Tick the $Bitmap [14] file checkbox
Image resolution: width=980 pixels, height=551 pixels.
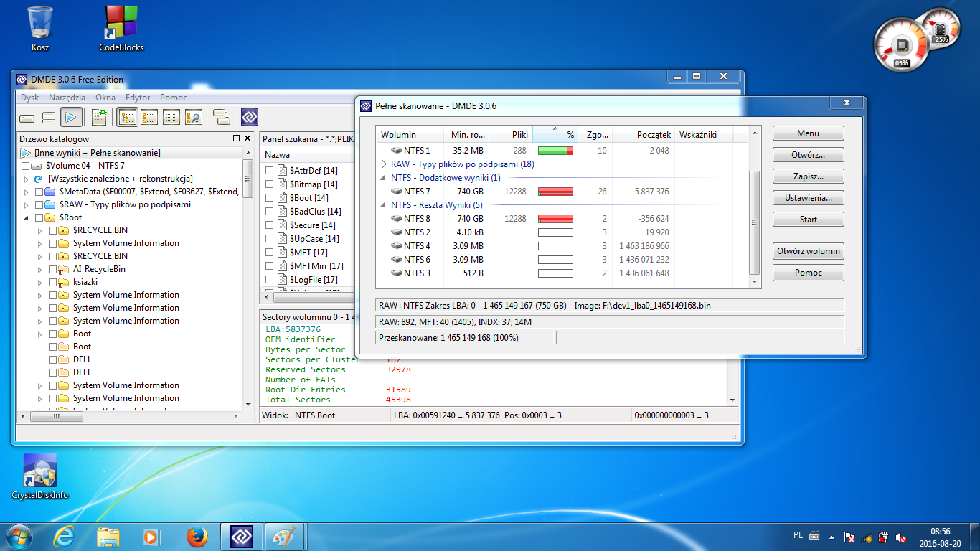point(270,184)
